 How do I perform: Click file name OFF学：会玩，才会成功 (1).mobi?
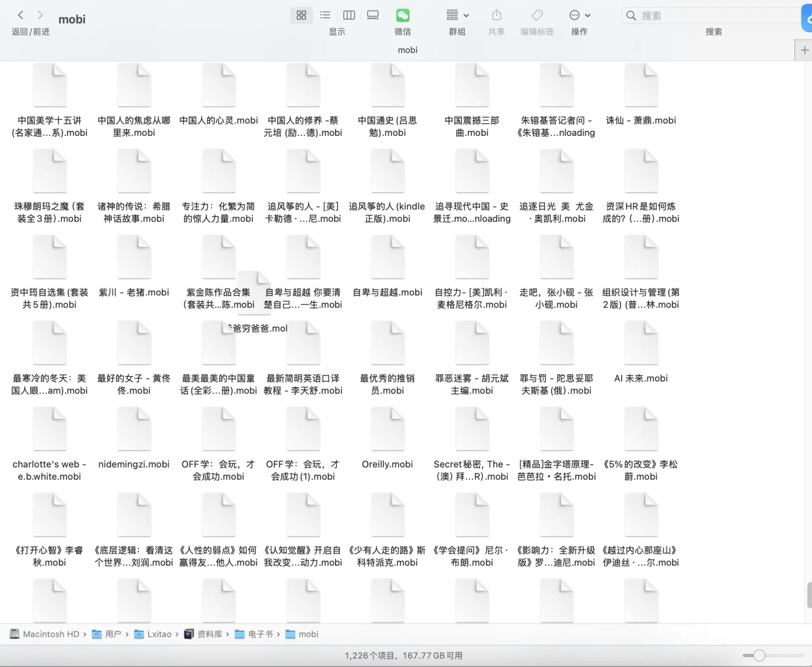click(x=303, y=470)
